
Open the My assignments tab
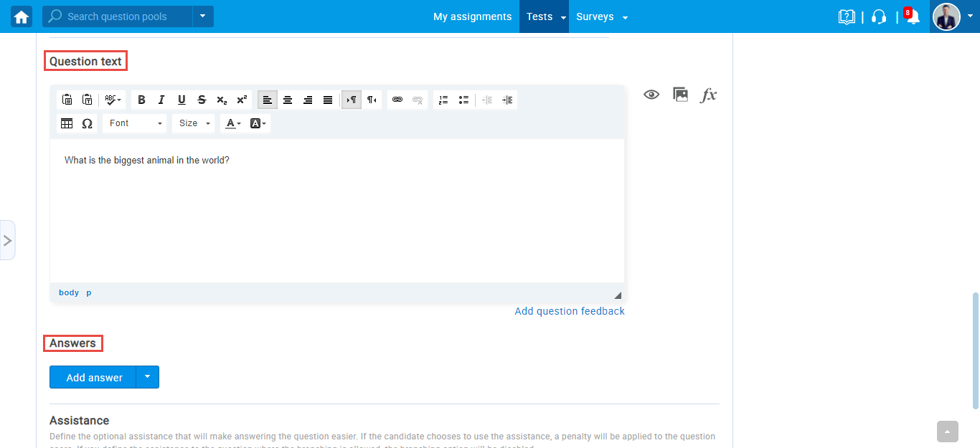[x=472, y=16]
